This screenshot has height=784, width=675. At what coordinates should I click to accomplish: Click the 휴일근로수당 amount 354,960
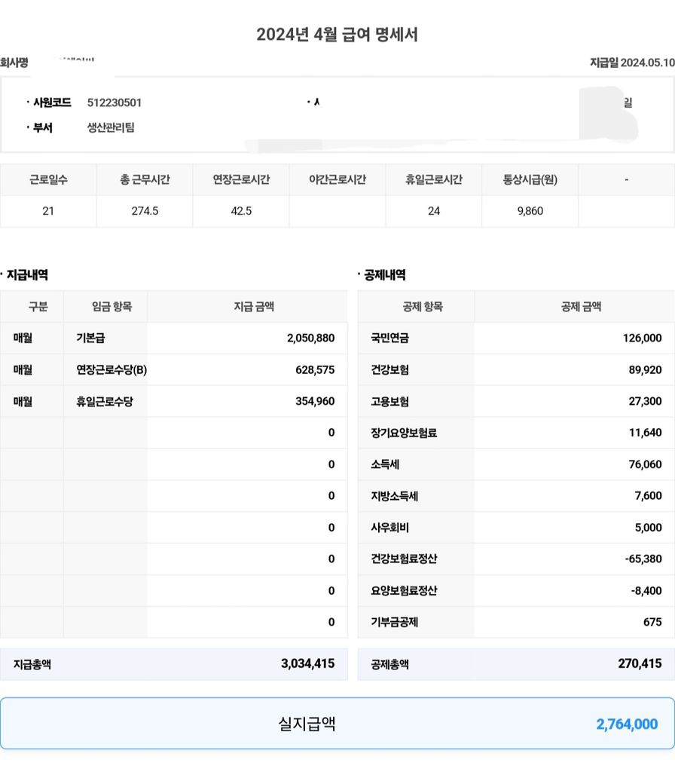[315, 402]
